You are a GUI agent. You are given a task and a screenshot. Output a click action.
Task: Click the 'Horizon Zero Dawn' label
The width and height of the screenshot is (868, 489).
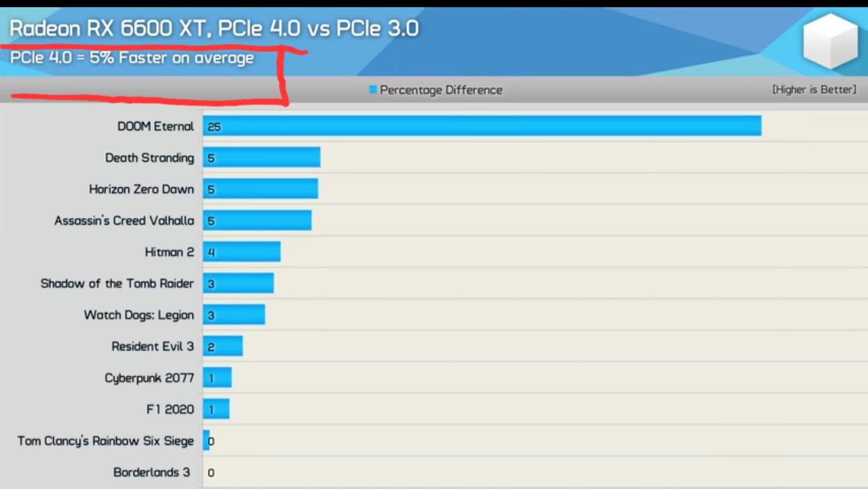(142, 189)
